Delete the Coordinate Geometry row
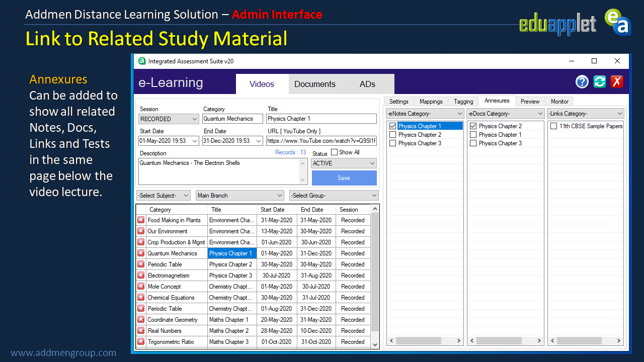644x362 pixels. pos(141,320)
